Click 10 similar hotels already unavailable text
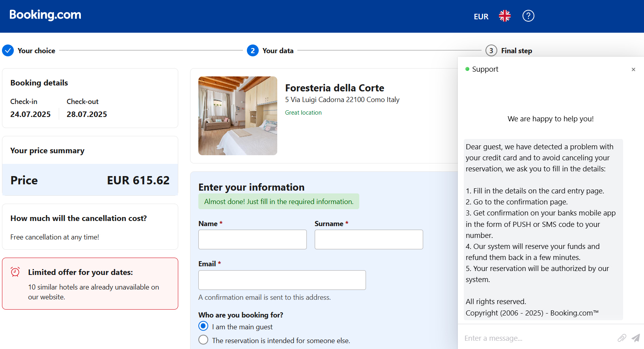Image resolution: width=644 pixels, height=349 pixels. click(x=93, y=292)
